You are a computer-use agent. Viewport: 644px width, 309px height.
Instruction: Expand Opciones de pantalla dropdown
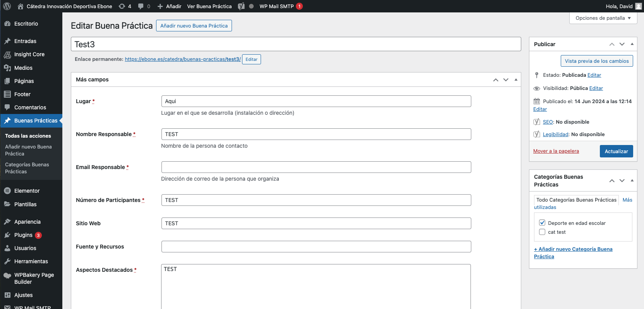603,18
